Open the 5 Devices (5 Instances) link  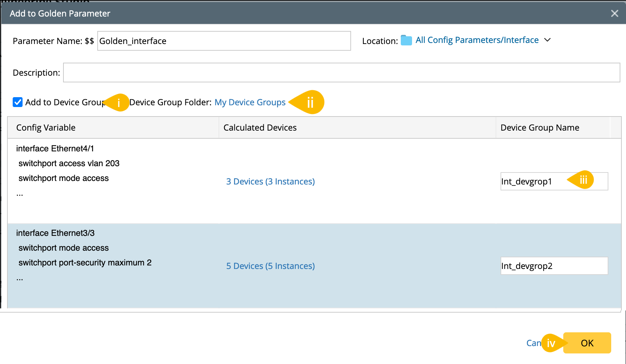pyautogui.click(x=270, y=266)
